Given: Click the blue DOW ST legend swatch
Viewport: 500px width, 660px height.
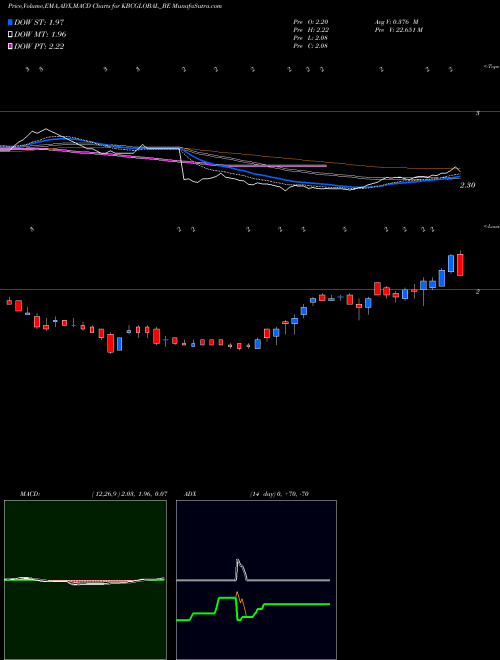Looking at the screenshot, I should click(x=11, y=22).
